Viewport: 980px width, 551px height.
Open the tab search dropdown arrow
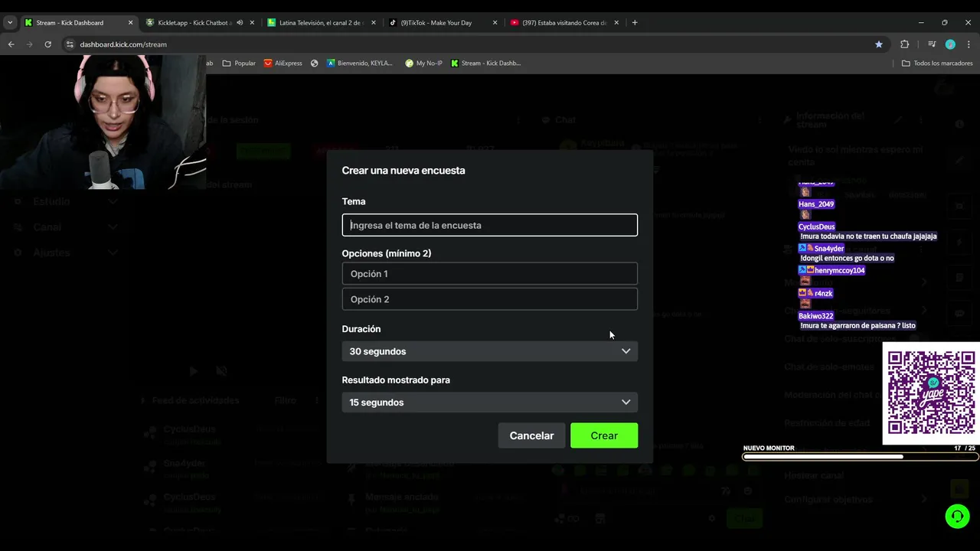tap(10, 23)
